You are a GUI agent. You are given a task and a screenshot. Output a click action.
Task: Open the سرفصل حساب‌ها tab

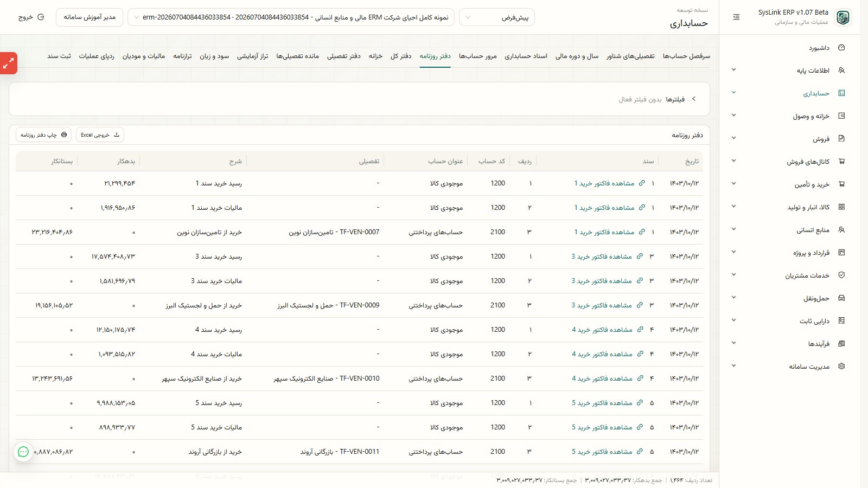[686, 56]
